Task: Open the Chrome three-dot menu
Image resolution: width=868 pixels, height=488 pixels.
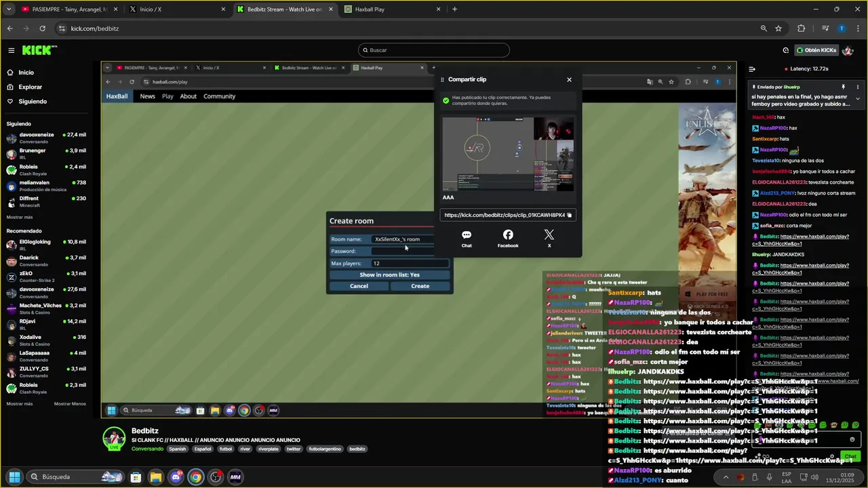Action: (x=858, y=28)
